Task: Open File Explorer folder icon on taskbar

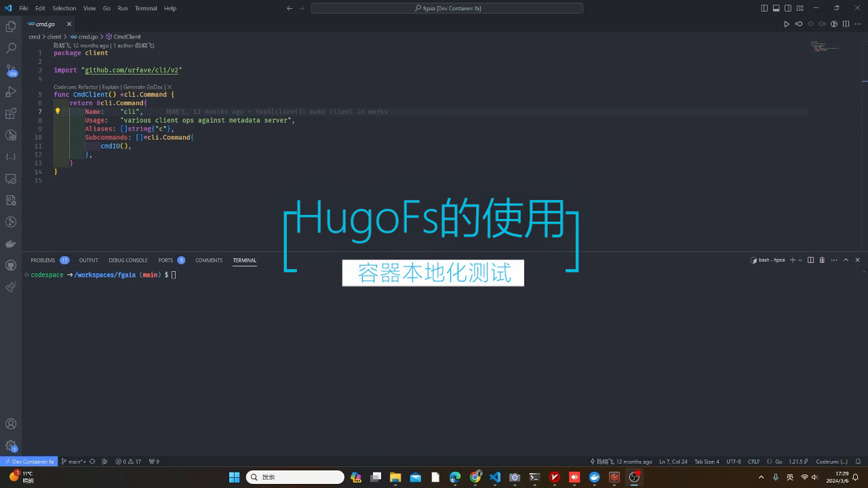Action: (x=395, y=477)
